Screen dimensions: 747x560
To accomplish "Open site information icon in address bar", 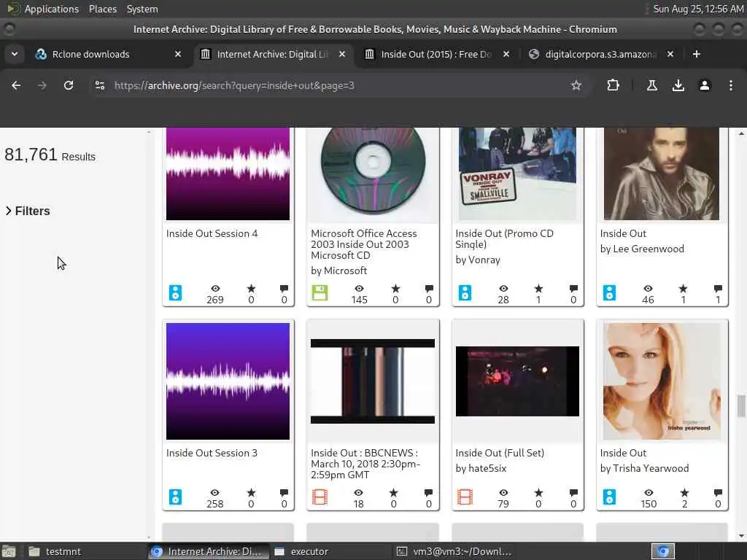I will coord(100,85).
